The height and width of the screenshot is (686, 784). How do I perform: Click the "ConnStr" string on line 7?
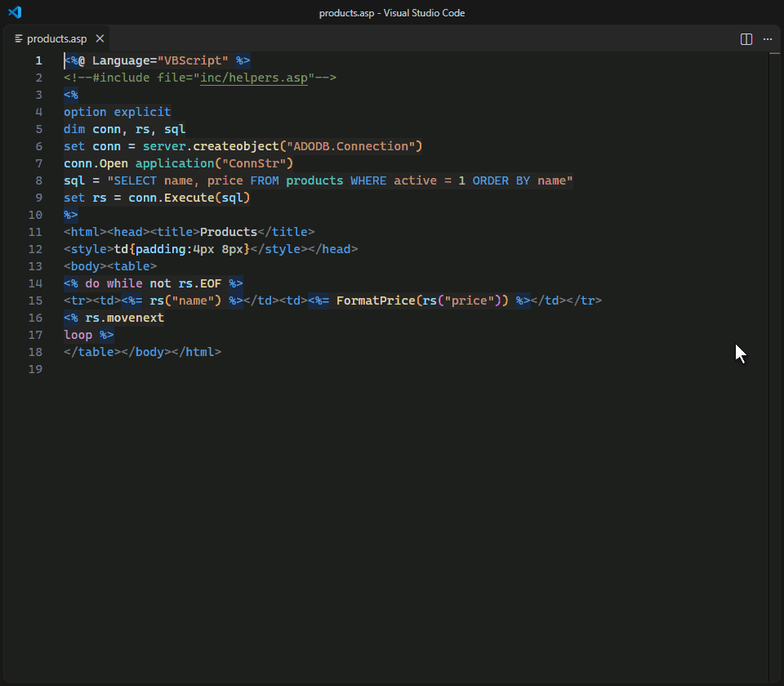pyautogui.click(x=254, y=163)
